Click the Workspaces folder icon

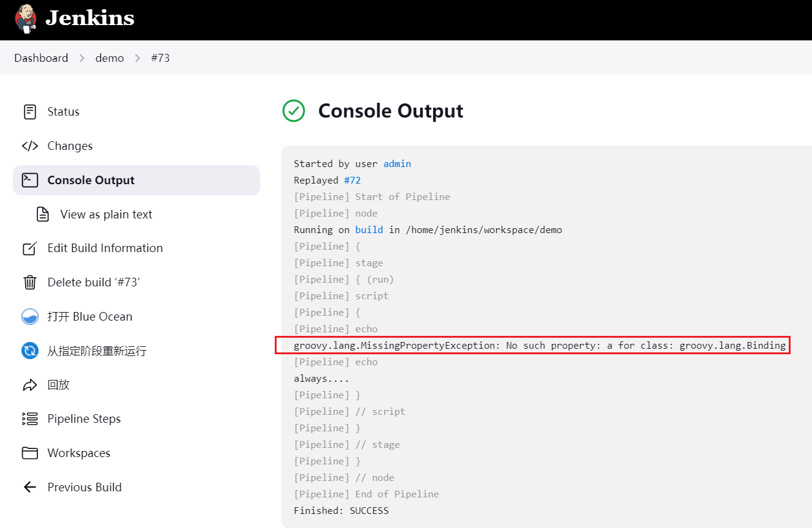click(x=29, y=453)
